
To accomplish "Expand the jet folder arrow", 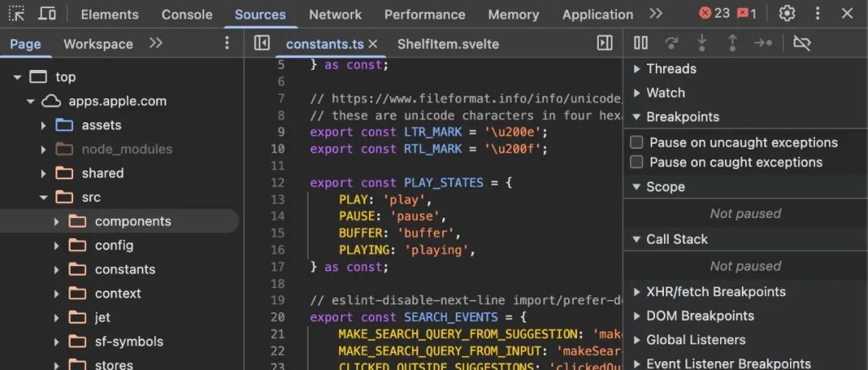I will (56, 318).
